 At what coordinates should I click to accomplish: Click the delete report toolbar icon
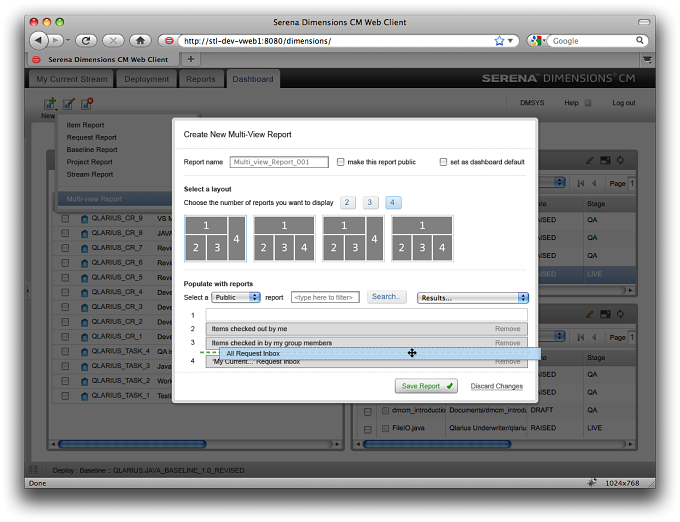(x=87, y=104)
